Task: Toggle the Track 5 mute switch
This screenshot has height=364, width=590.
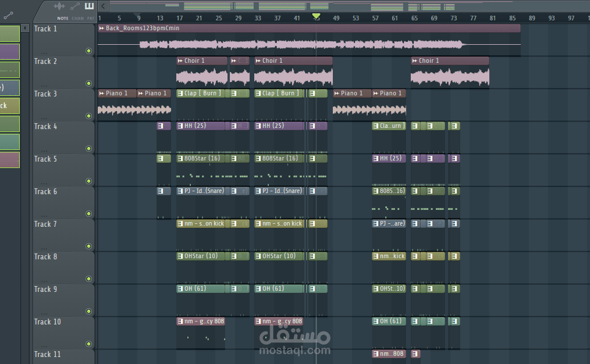Action: (x=89, y=181)
